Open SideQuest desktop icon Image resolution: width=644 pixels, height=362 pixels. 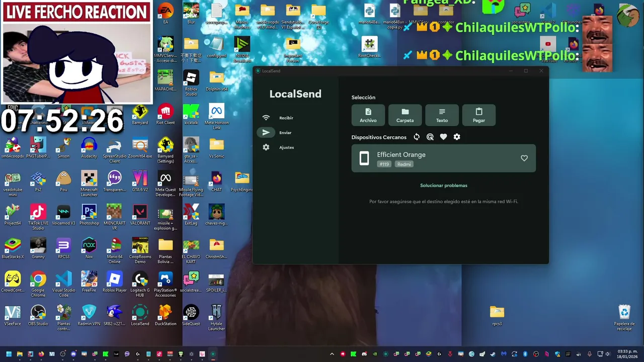(x=191, y=316)
